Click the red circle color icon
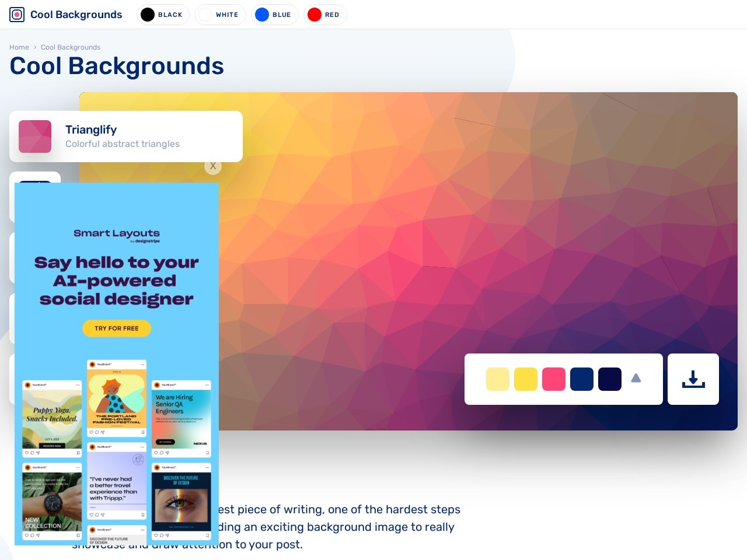747x560 pixels. pos(315,15)
